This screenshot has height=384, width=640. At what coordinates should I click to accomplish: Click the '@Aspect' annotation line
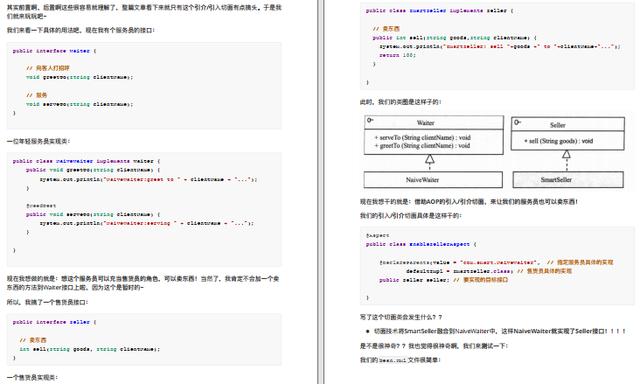378,235
